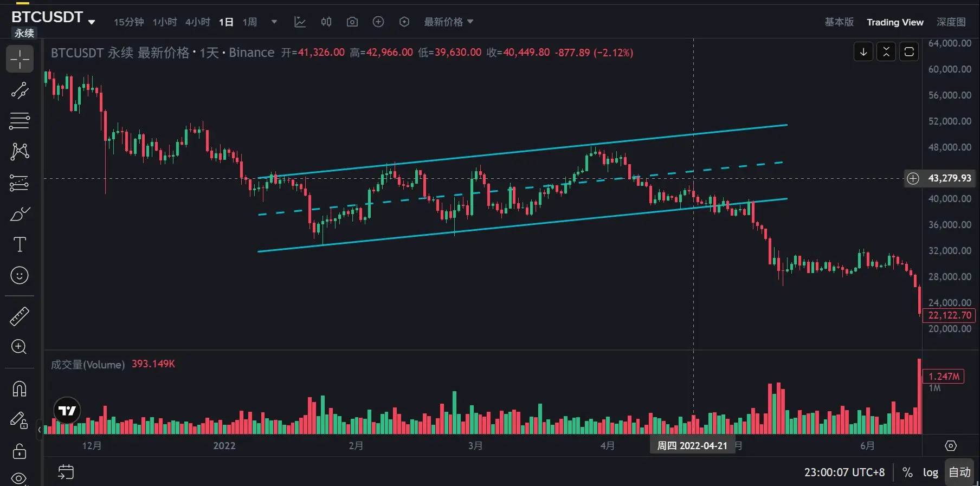This screenshot has height=486, width=980.
Task: Switch to the 4小时 interval
Action: [198, 22]
